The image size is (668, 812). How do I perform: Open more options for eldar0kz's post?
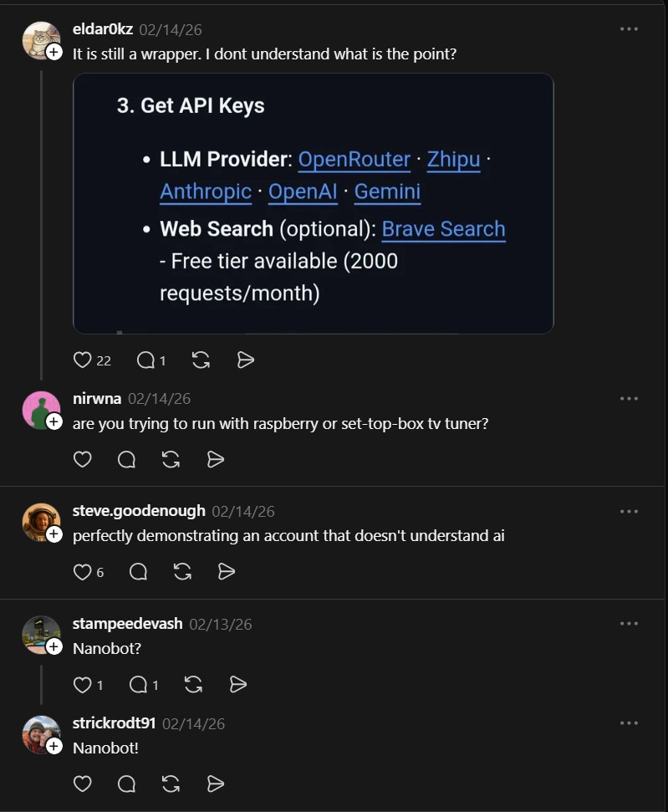pyautogui.click(x=629, y=29)
